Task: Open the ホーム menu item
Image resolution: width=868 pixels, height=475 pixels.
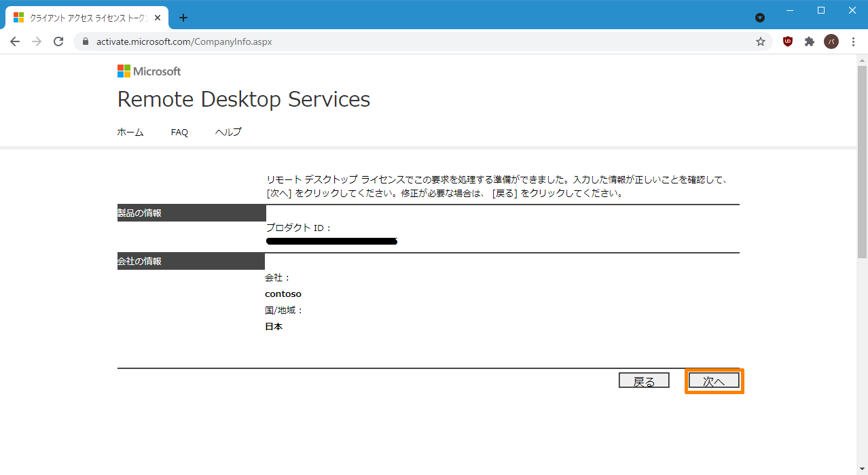Action: click(x=130, y=133)
